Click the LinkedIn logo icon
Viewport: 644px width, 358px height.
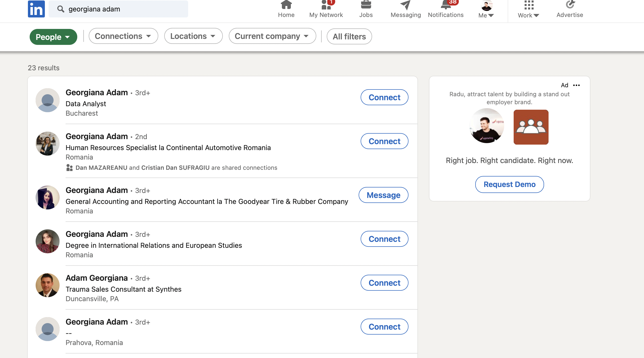click(x=36, y=9)
